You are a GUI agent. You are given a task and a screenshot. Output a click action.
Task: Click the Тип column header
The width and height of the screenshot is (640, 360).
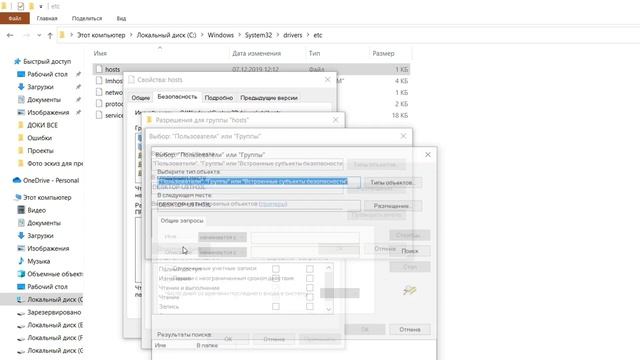click(314, 53)
